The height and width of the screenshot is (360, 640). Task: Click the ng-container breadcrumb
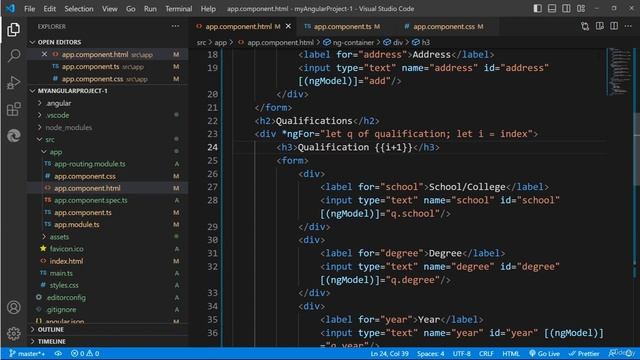(x=349, y=42)
